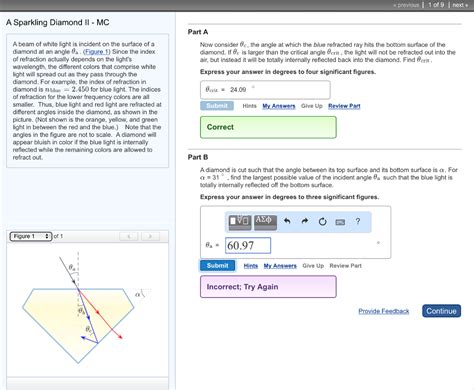
Task: Open the keyboard shortcuts icon
Action: [x=340, y=222]
